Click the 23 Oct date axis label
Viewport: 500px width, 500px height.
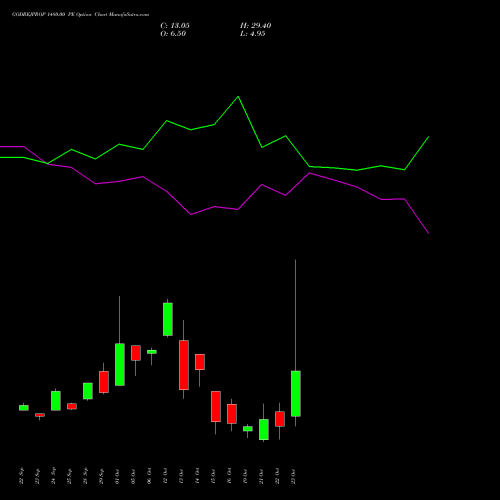pyautogui.click(x=293, y=476)
